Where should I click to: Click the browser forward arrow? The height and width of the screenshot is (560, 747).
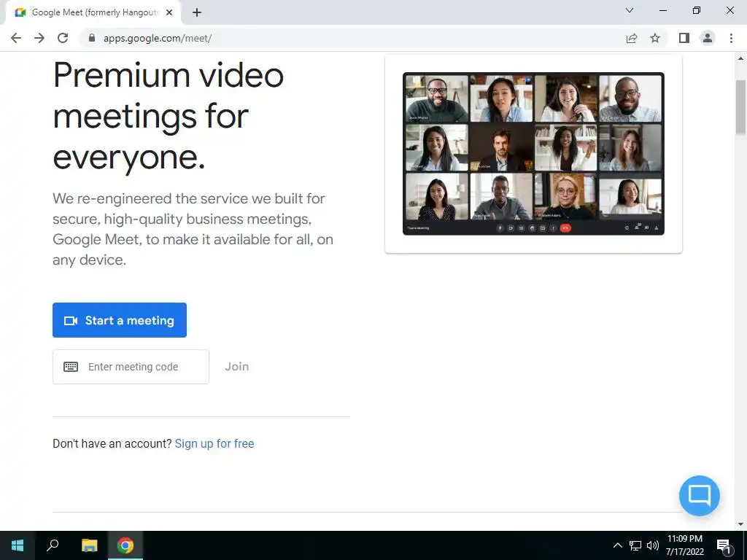coord(39,38)
